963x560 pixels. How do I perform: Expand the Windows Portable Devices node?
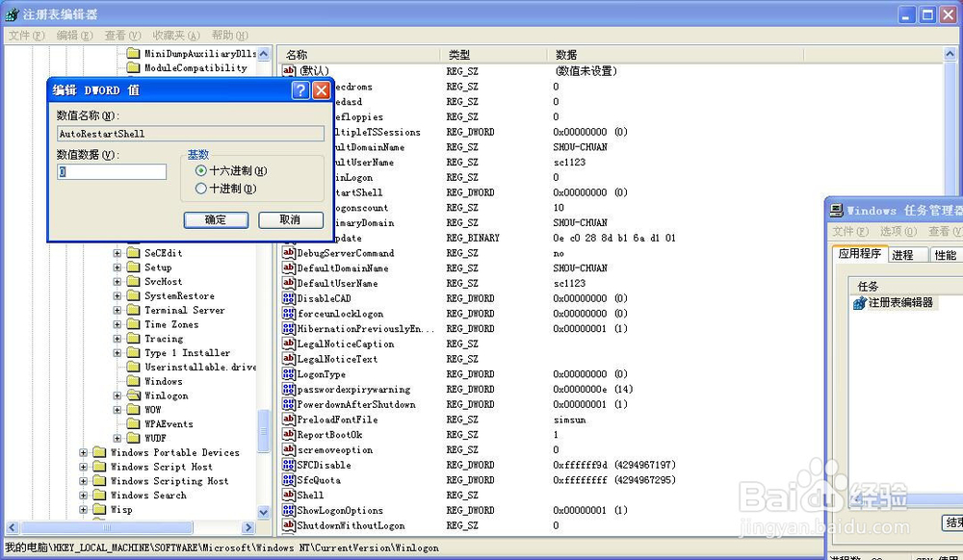83,452
